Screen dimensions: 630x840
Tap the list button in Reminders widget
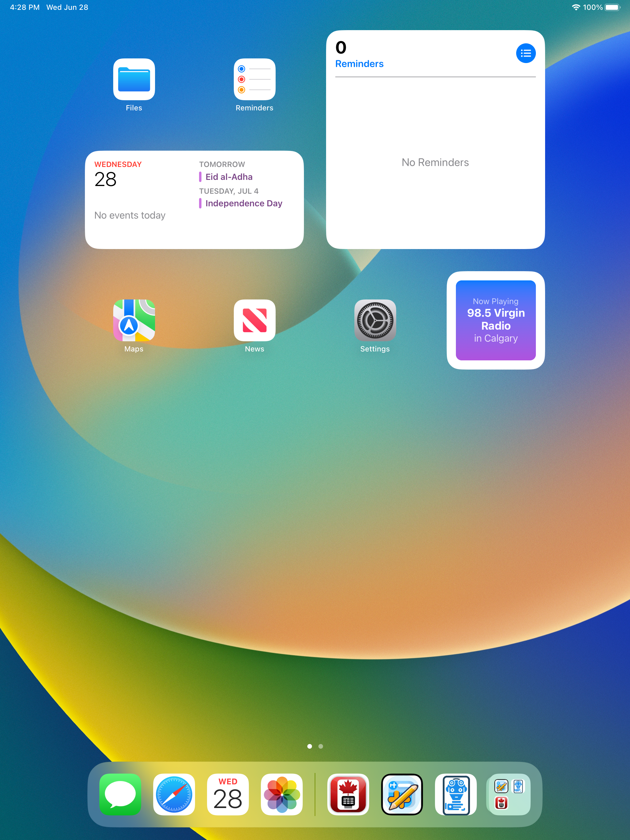tap(525, 53)
